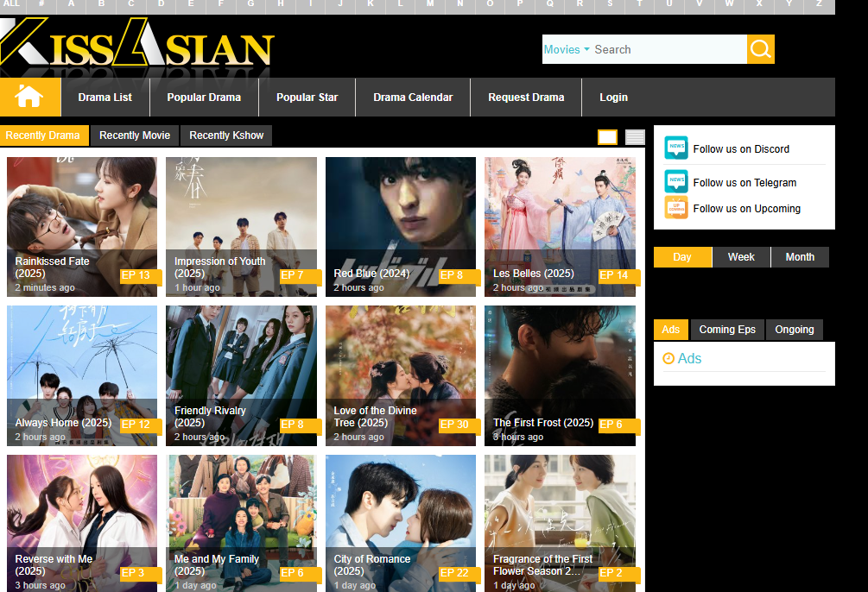Open the Recently Movie tab
This screenshot has width=868, height=592.
coord(135,135)
